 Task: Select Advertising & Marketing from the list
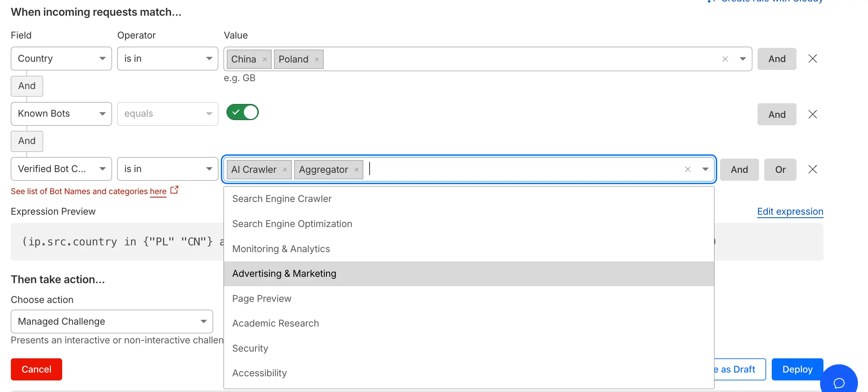pyautogui.click(x=284, y=274)
